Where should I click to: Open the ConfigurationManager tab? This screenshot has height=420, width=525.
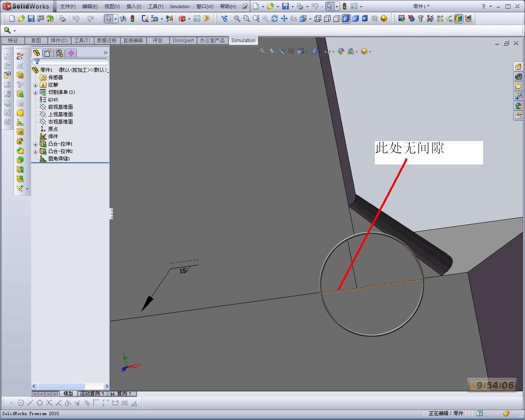59,53
